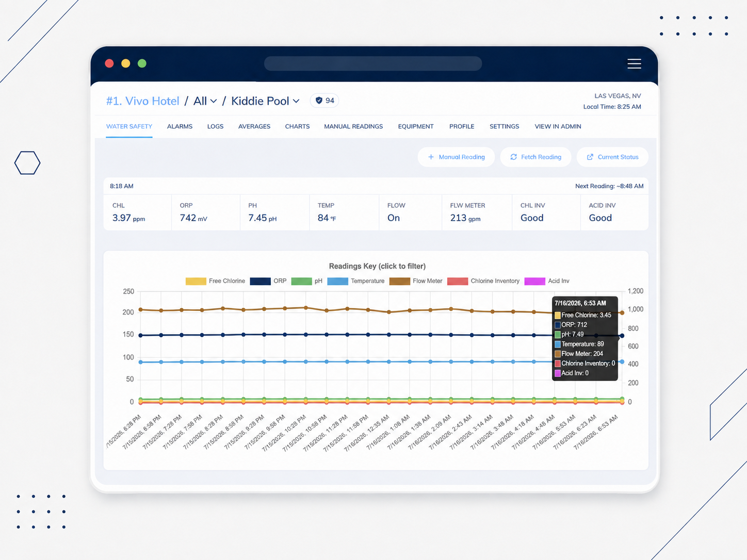Click the plus icon on Manual Reading
Image resolution: width=747 pixels, height=560 pixels.
pos(431,157)
